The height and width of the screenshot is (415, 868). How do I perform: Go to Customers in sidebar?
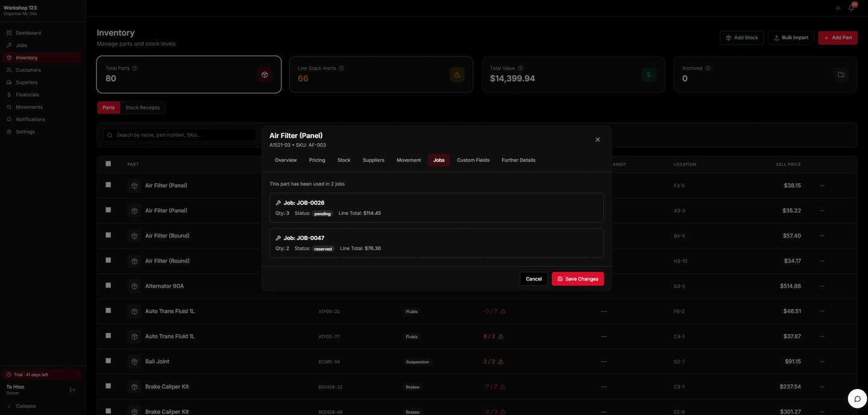[x=42, y=70]
